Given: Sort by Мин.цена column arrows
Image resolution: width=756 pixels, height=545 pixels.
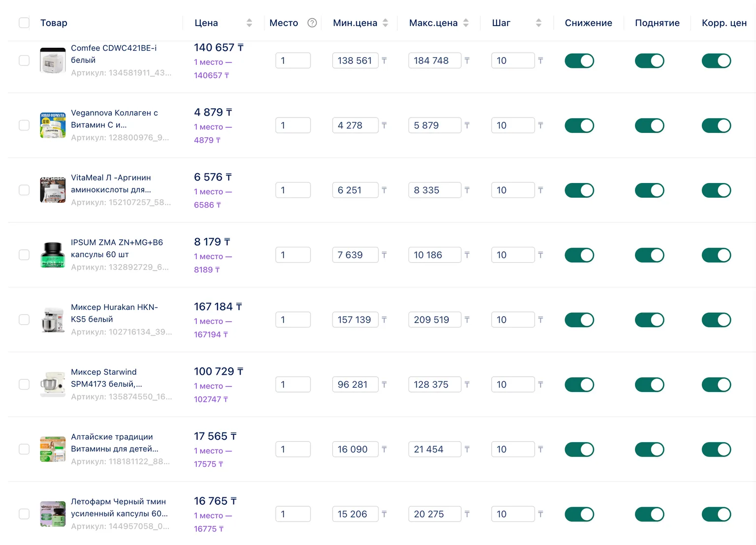Looking at the screenshot, I should [x=385, y=23].
